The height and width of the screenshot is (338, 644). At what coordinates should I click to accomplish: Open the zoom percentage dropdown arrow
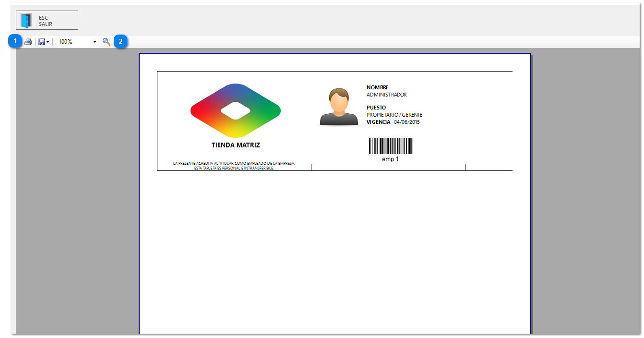coord(95,42)
